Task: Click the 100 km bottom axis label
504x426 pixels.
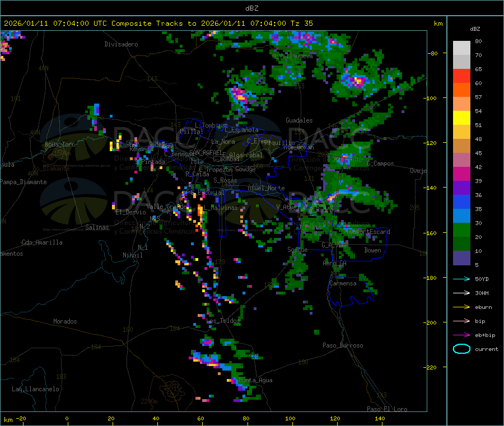Action: pos(290,418)
